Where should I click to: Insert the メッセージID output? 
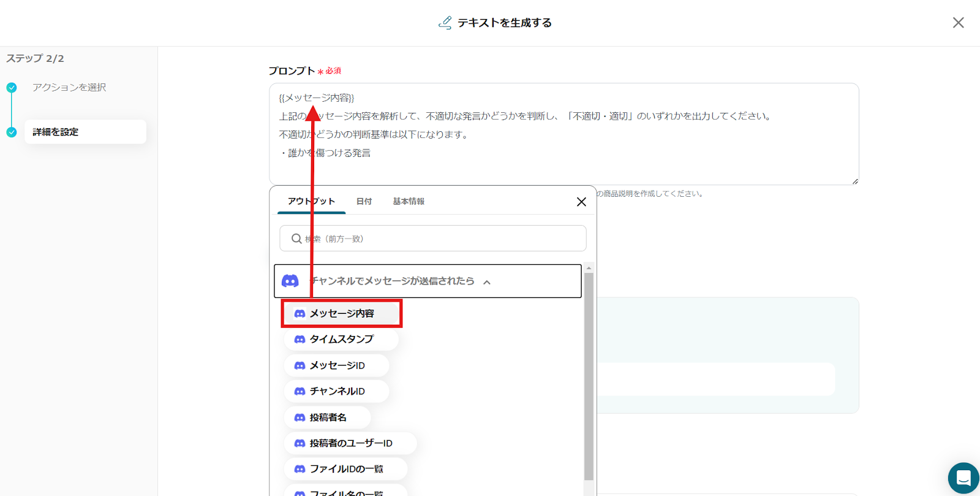pos(337,365)
